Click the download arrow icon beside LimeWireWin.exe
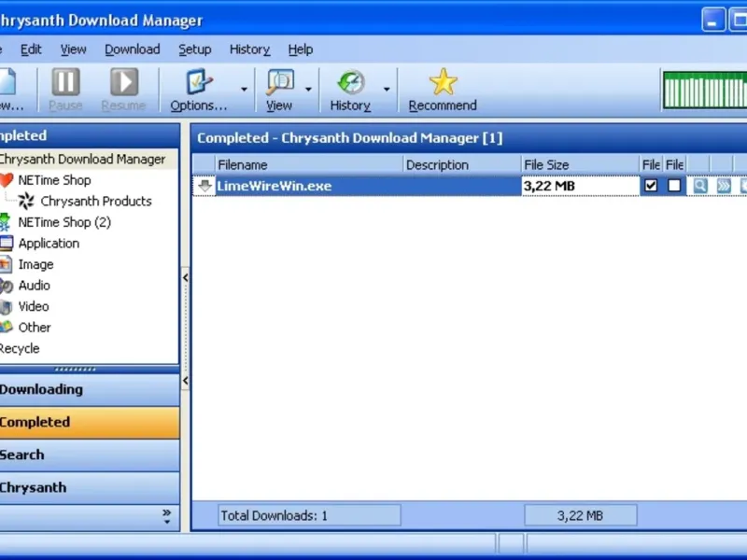The height and width of the screenshot is (560, 747). click(x=204, y=186)
